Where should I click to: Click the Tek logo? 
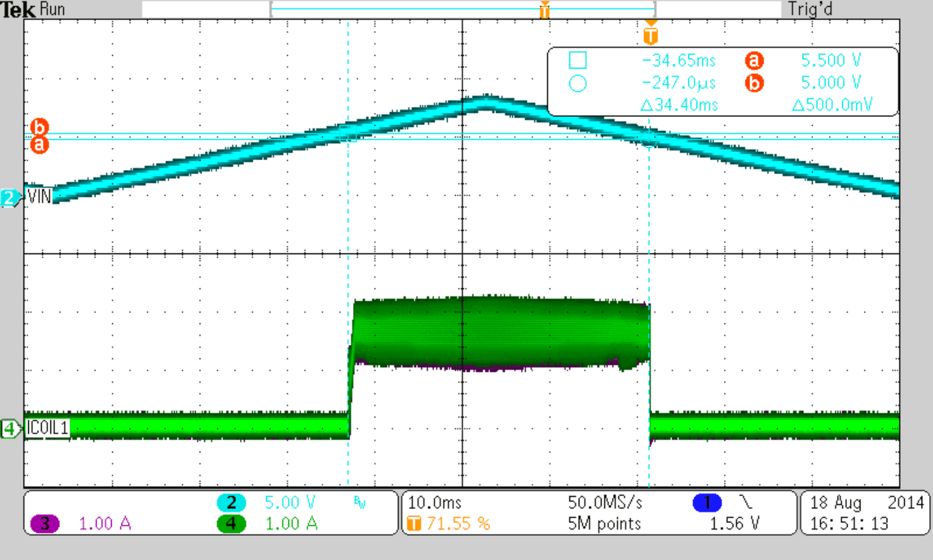[18, 9]
